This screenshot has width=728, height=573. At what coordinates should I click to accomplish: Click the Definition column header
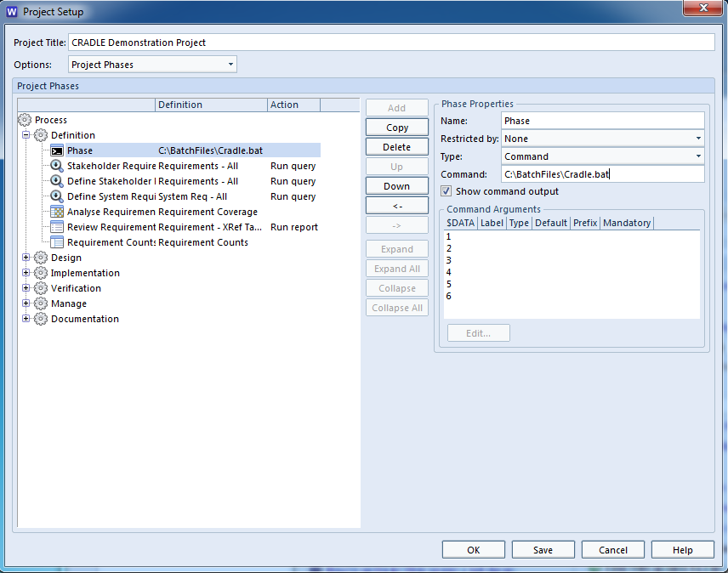tap(211, 105)
